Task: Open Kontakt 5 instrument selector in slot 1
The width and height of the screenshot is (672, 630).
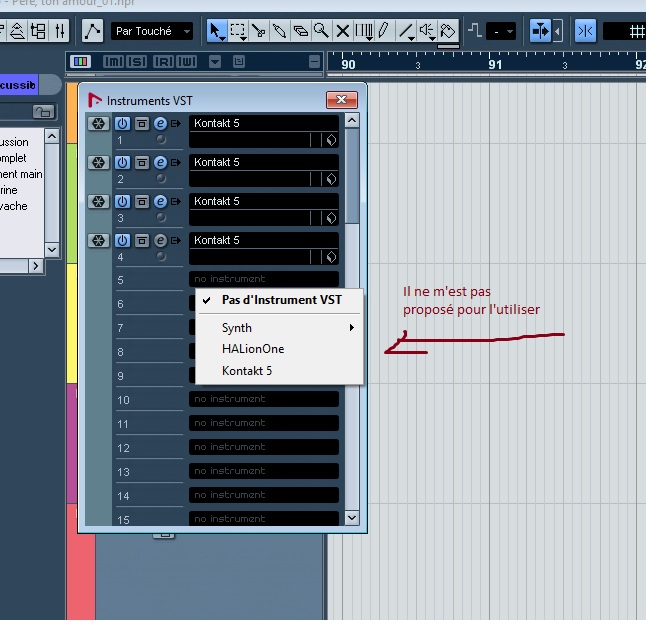Action: pos(264,123)
